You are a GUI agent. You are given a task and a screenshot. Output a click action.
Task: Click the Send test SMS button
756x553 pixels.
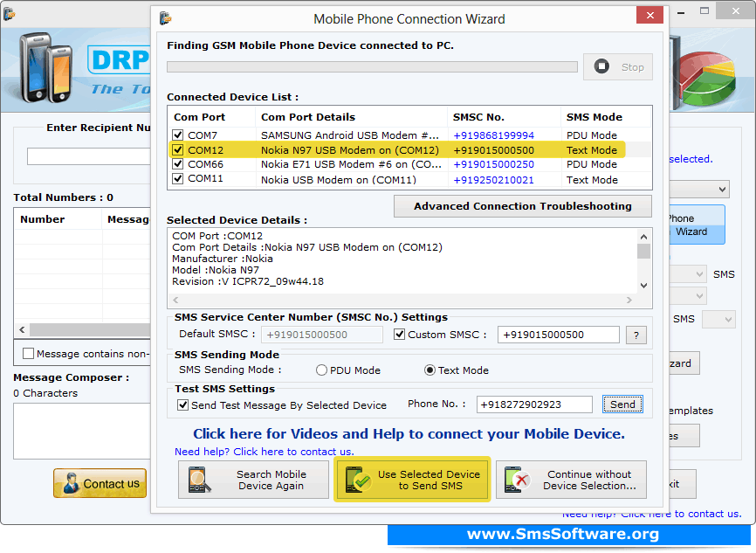(622, 404)
